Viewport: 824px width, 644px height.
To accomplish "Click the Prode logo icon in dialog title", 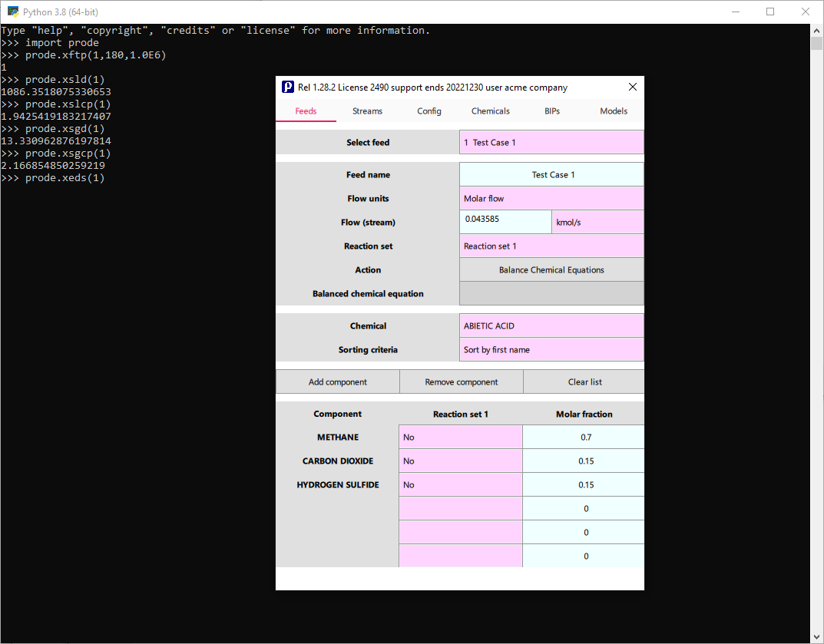I will point(287,88).
